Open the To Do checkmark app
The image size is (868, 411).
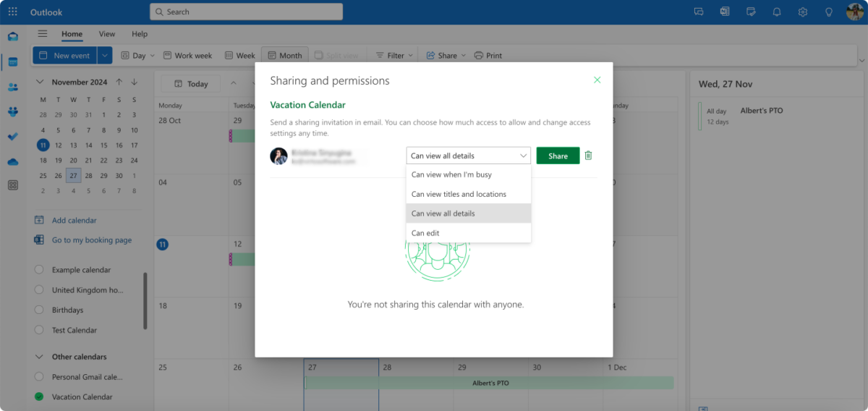pos(12,136)
